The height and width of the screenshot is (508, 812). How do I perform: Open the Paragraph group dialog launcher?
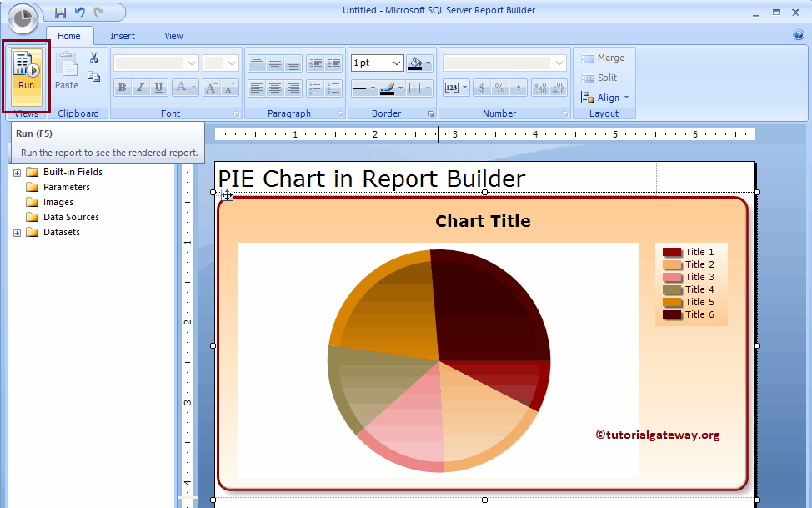click(340, 114)
